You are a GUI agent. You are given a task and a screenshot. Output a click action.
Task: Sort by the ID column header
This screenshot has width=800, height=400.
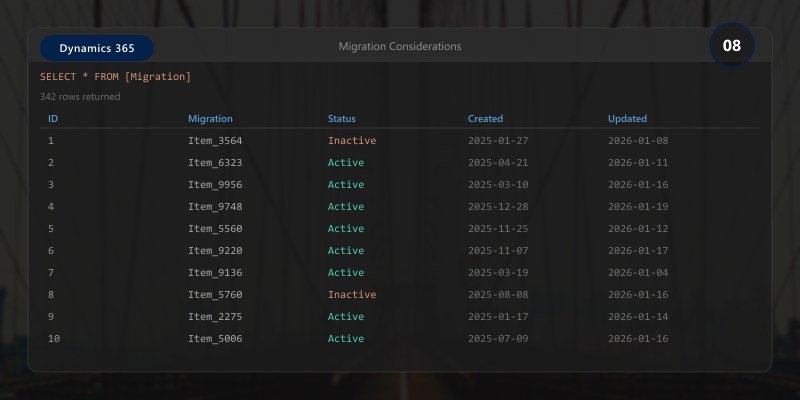[x=53, y=118]
